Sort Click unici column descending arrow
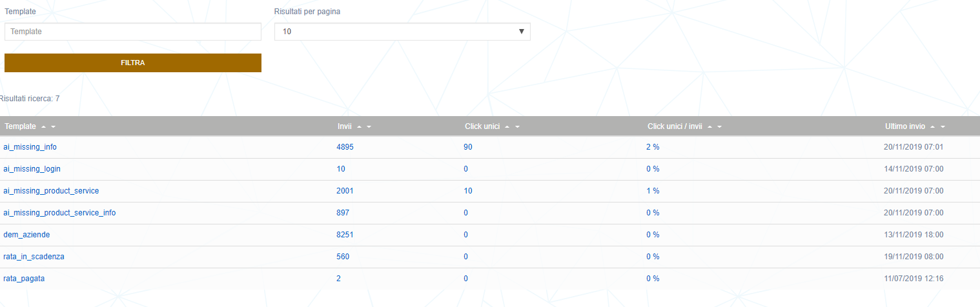 (518, 127)
